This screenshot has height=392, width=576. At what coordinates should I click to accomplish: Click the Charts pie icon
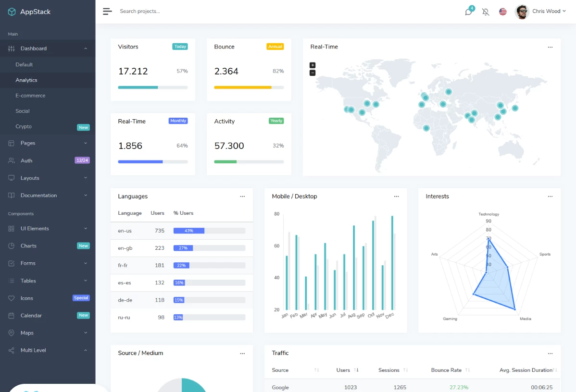click(12, 246)
